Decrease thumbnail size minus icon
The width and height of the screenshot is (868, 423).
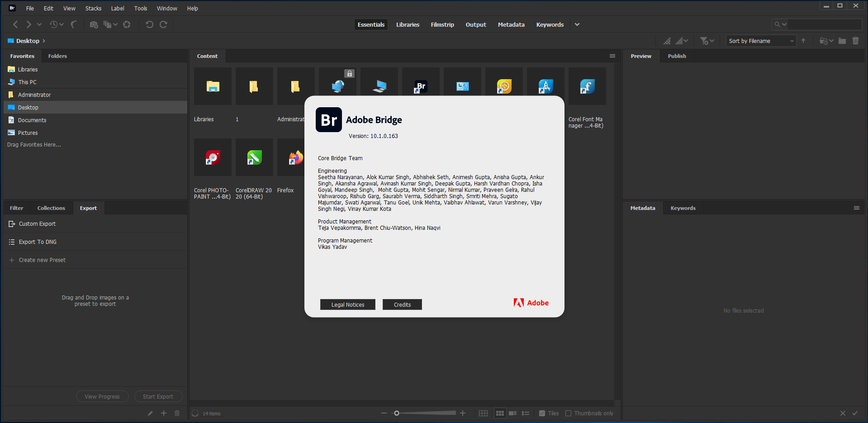[384, 413]
